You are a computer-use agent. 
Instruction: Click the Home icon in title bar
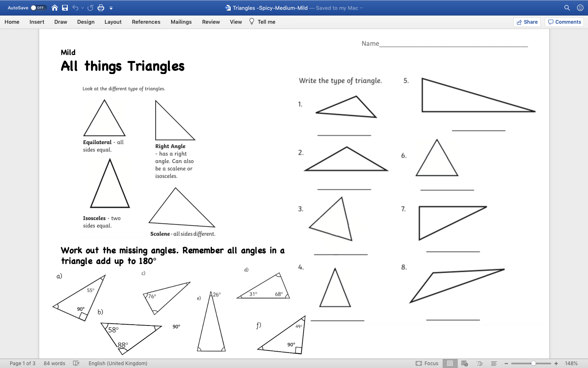point(54,8)
